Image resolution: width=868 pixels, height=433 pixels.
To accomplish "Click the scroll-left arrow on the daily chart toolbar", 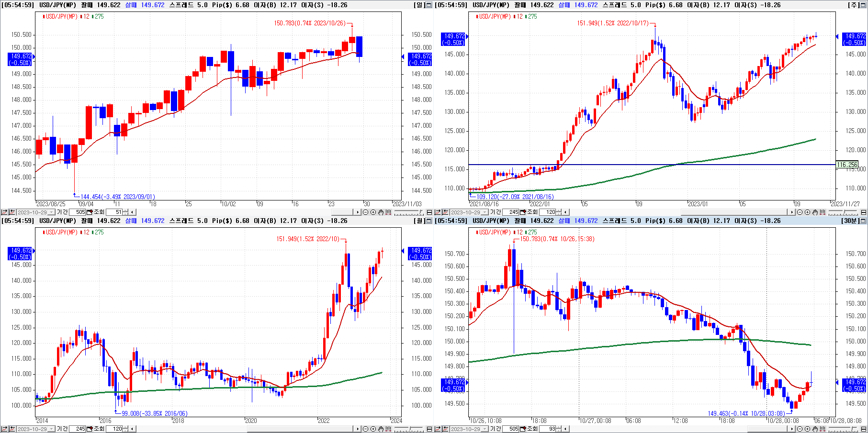I will 132,212.
